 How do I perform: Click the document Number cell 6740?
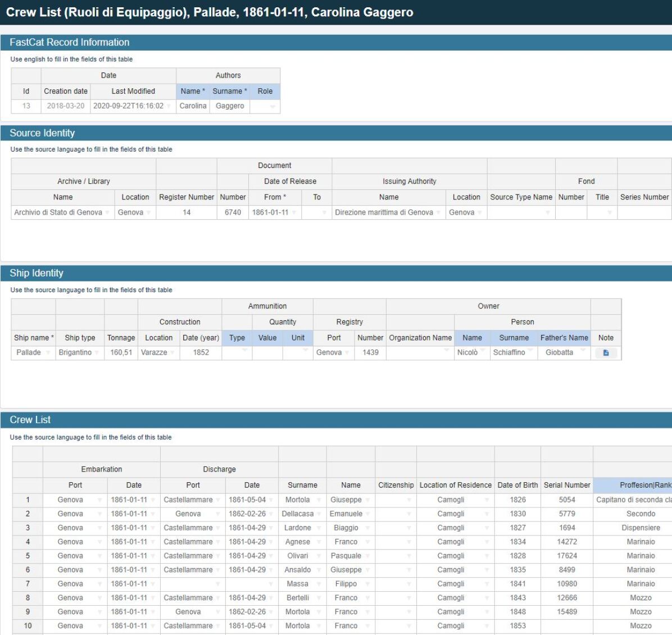233,212
